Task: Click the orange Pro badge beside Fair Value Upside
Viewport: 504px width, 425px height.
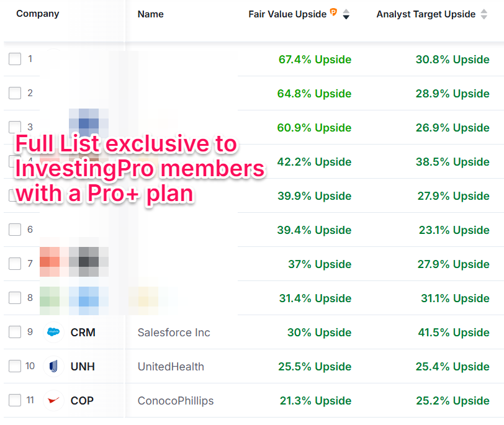Action: coord(333,12)
